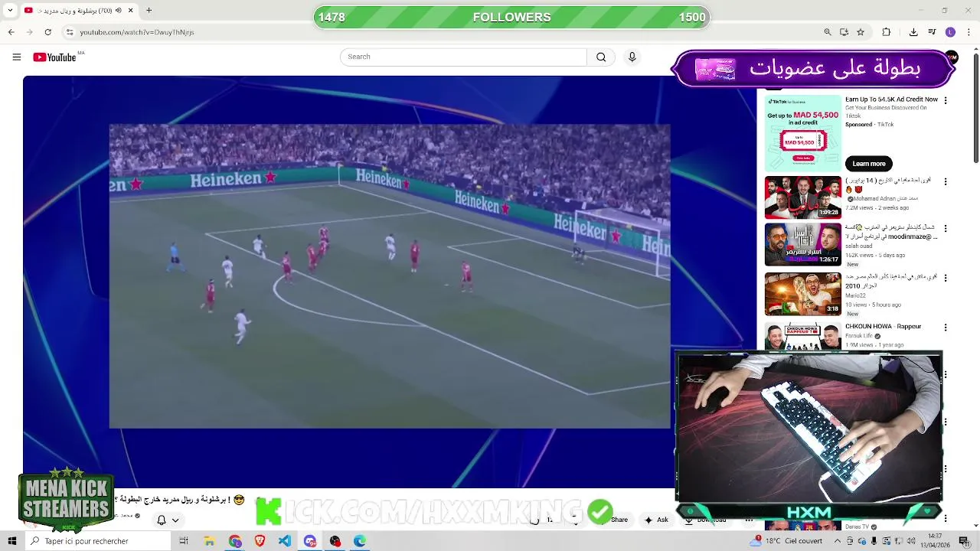Open Task View from the taskbar
This screenshot has width=980, height=551.
tap(184, 541)
